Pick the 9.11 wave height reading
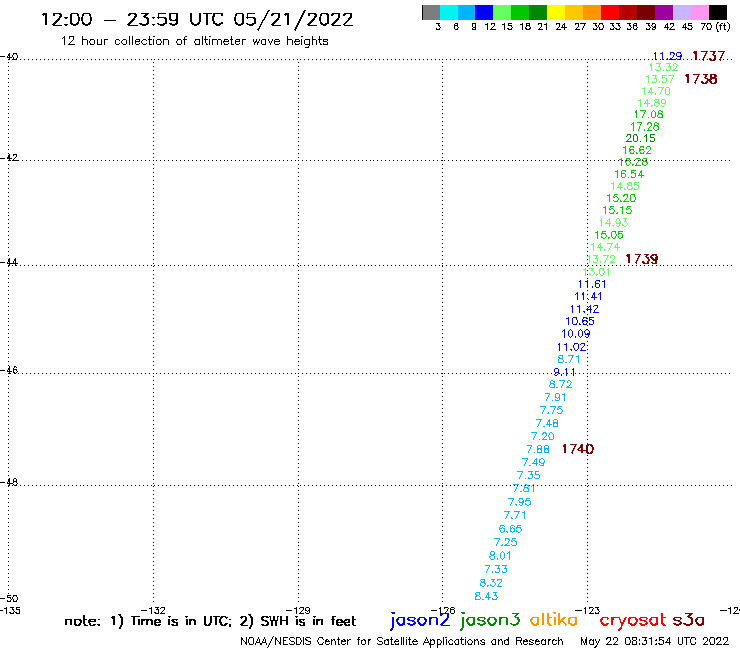740x650 pixels. click(564, 372)
